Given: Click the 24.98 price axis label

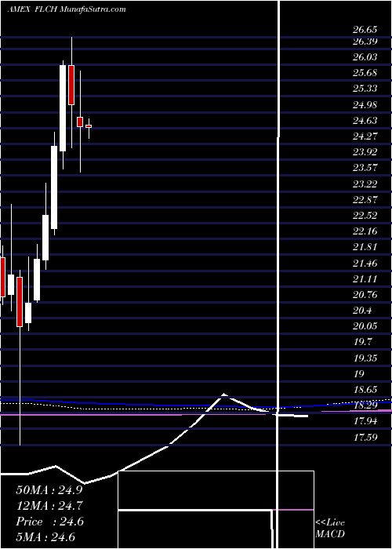Looking at the screenshot, I should pyautogui.click(x=365, y=104).
